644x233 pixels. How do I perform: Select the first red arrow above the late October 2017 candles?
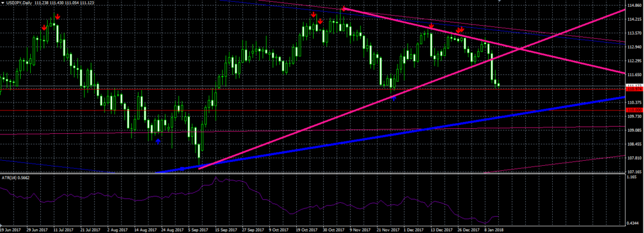(x=313, y=15)
